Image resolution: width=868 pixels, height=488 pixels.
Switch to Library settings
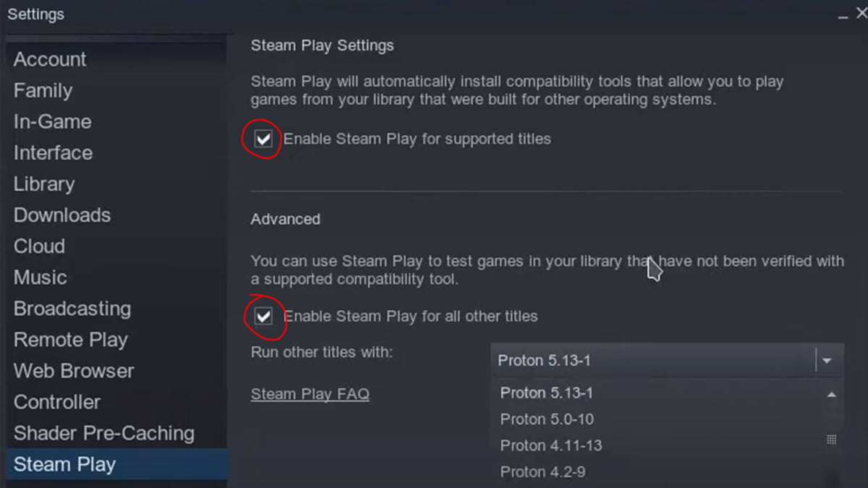tap(44, 184)
